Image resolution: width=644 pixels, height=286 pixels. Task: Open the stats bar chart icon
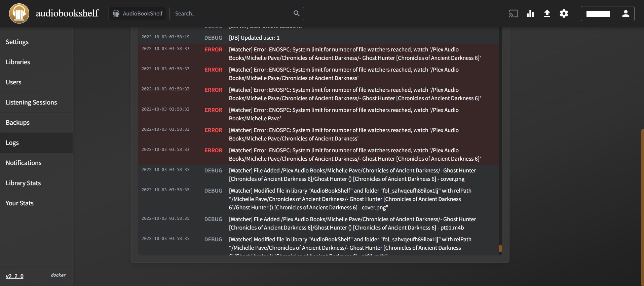click(x=530, y=13)
